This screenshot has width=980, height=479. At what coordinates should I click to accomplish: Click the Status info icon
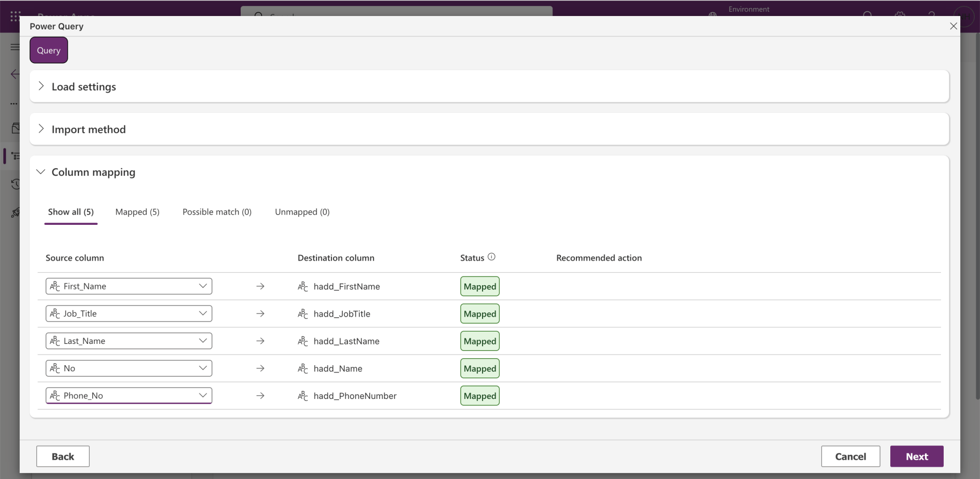point(492,257)
